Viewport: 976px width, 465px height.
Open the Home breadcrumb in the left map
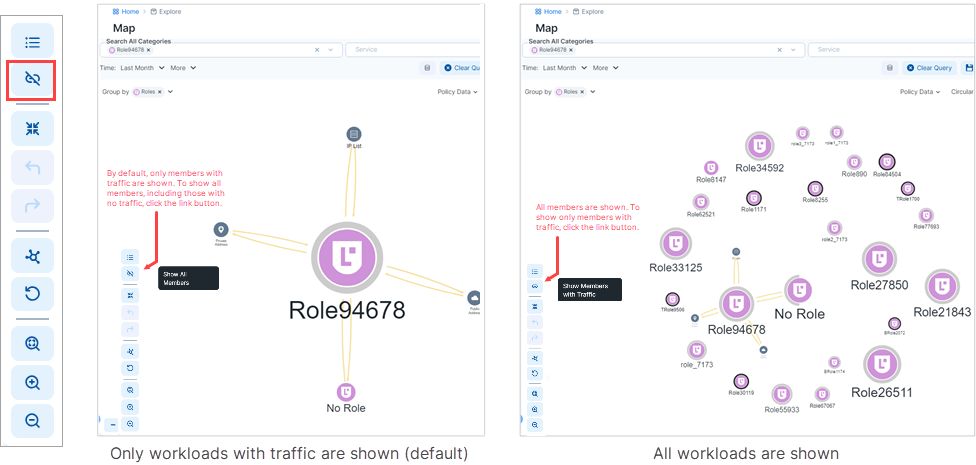(125, 11)
